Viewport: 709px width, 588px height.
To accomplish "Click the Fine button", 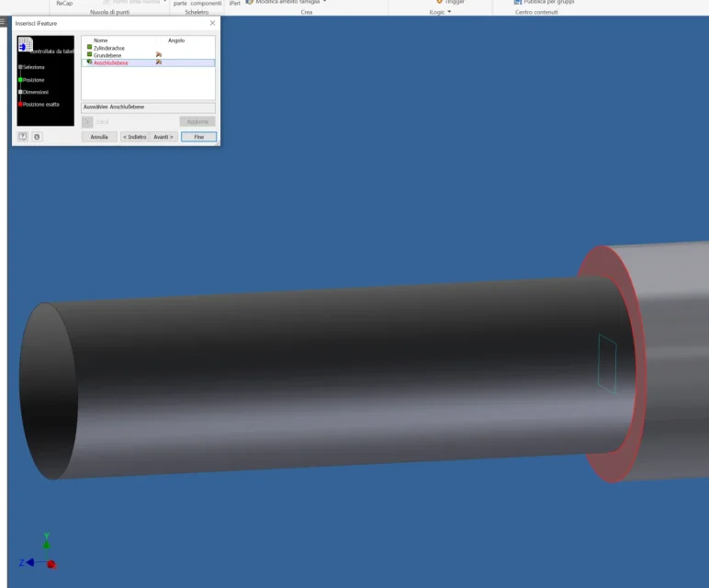I will coord(199,137).
